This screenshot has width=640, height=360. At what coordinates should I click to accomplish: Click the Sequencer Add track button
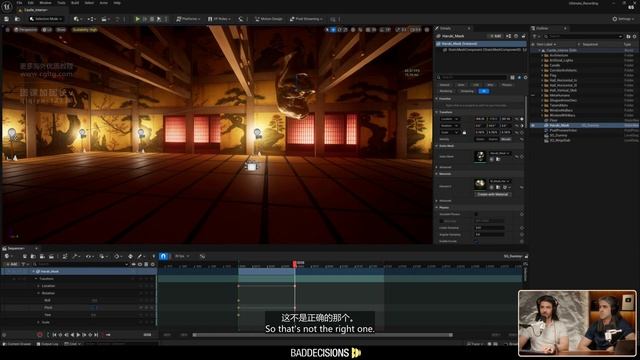(12, 264)
